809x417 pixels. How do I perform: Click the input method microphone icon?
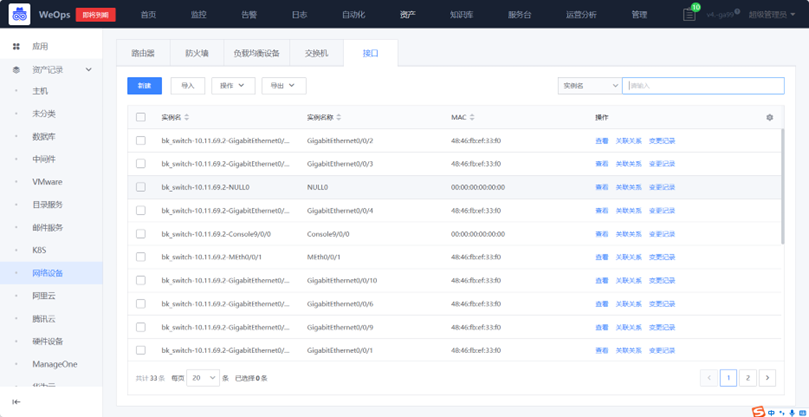[x=791, y=412]
